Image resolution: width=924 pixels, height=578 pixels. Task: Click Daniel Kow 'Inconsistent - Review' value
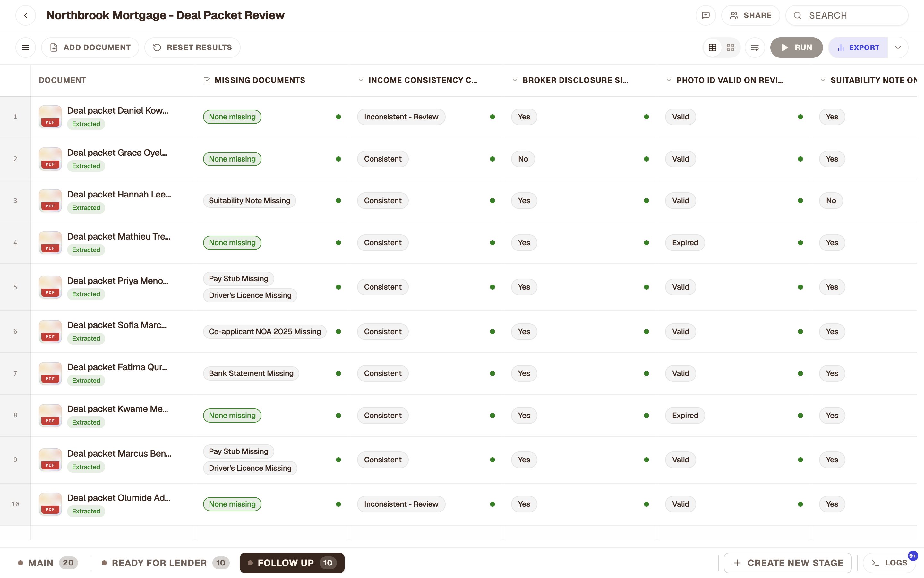(401, 117)
